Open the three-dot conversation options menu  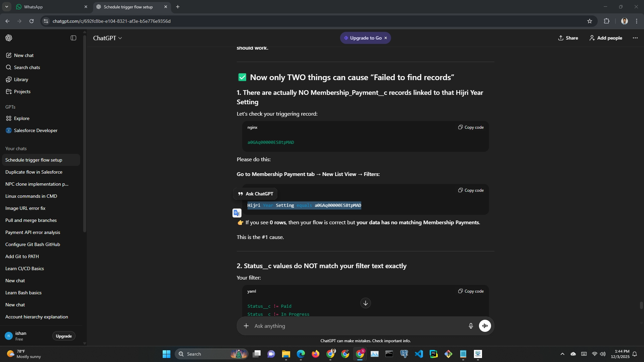(635, 38)
